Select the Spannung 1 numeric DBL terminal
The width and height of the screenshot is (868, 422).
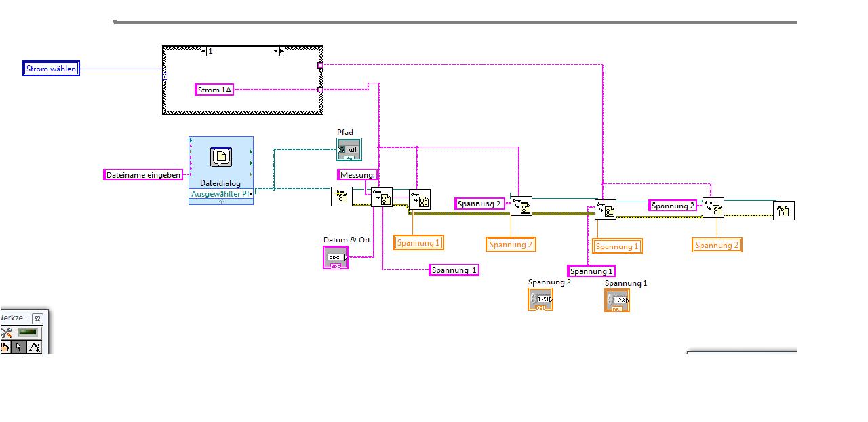coord(617,301)
